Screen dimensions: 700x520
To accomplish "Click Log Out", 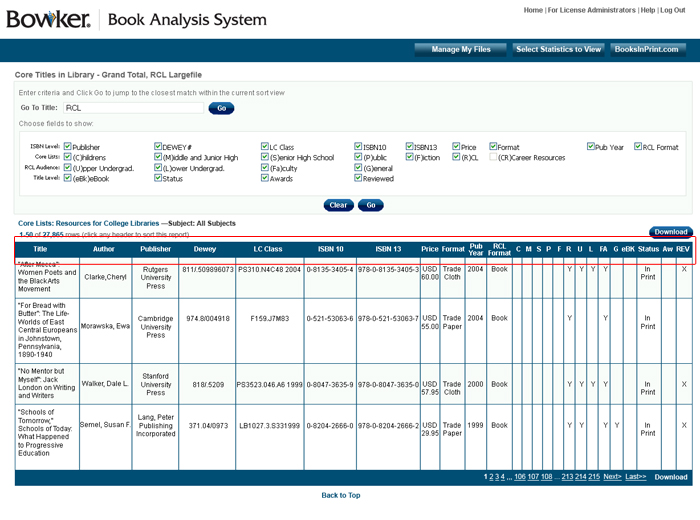I will pos(672,10).
